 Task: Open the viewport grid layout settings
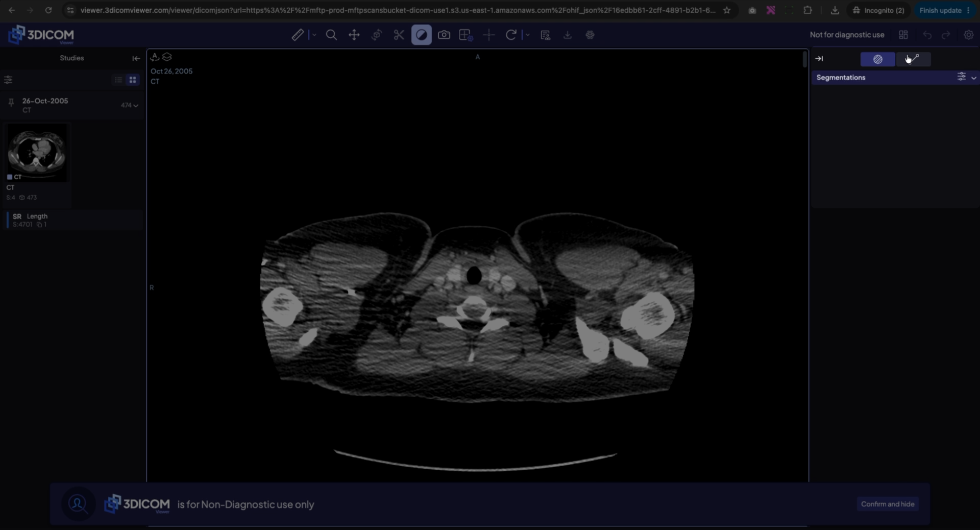tap(465, 35)
